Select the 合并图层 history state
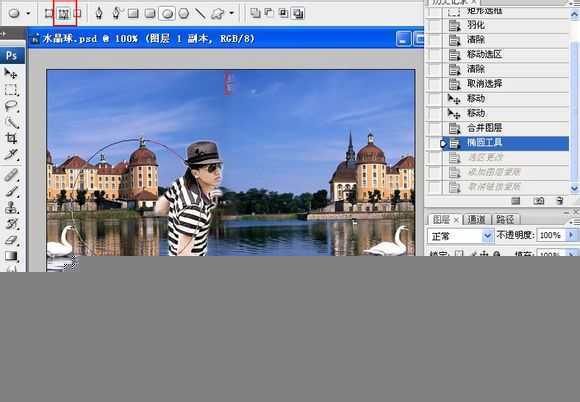This screenshot has width=580, height=402. [506, 128]
